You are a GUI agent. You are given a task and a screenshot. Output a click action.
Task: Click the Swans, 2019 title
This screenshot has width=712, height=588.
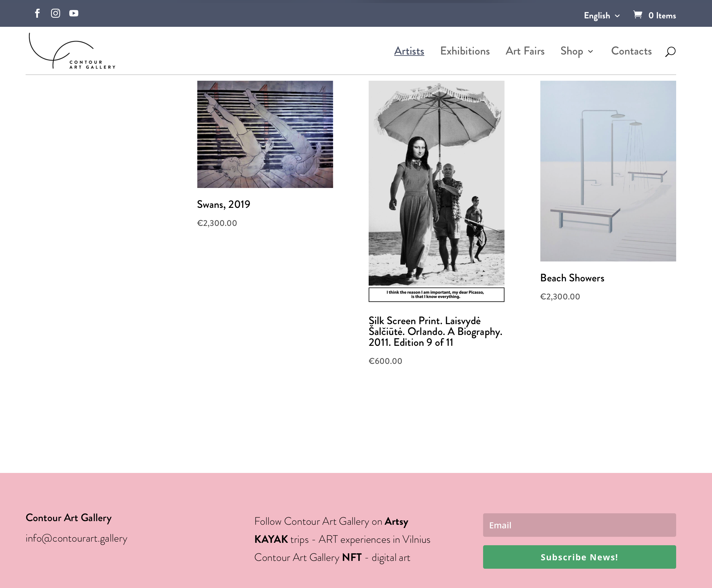[223, 205]
